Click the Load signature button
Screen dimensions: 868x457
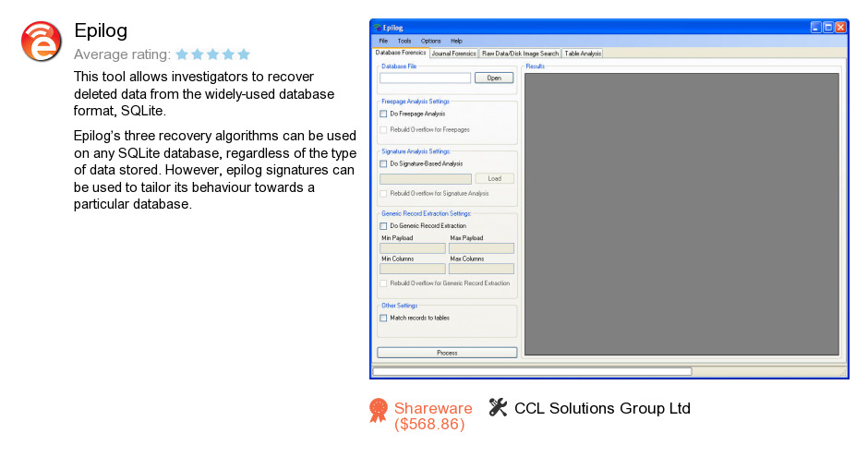pos(494,179)
